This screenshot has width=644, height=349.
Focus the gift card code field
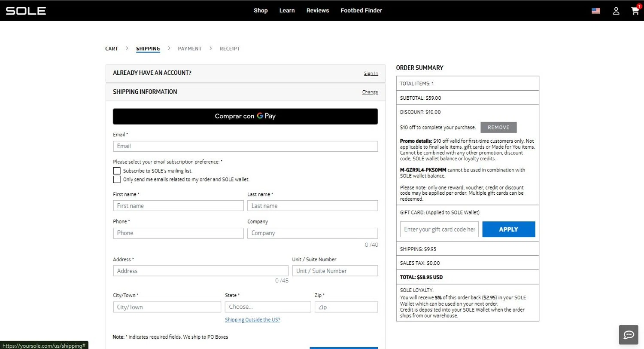coord(439,230)
